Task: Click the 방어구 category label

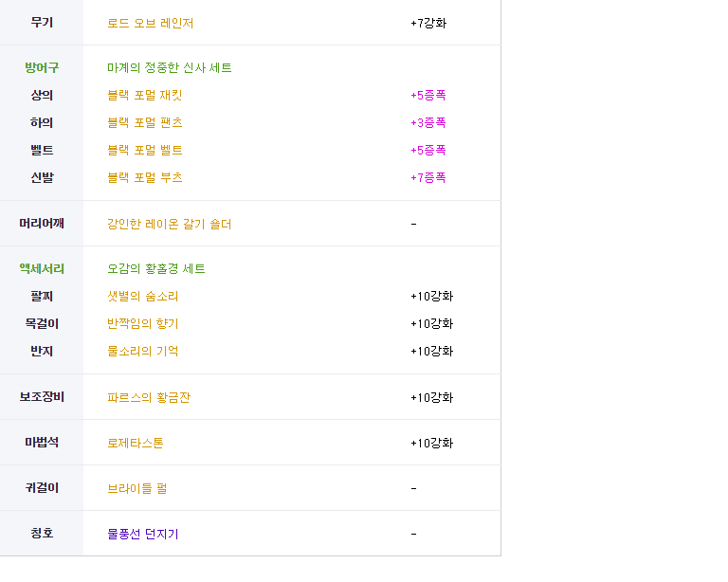Action: click(42, 68)
